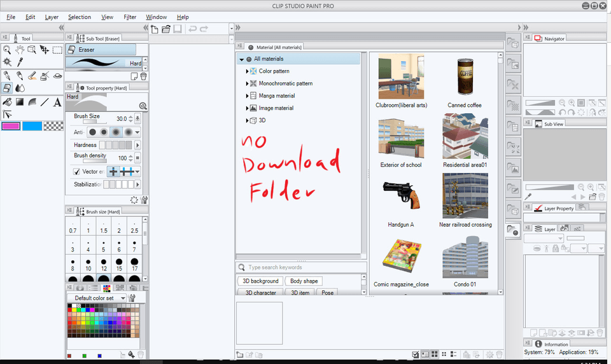Select the Auto select magic wand tool
Screen dimensions: 611x364
[7, 62]
